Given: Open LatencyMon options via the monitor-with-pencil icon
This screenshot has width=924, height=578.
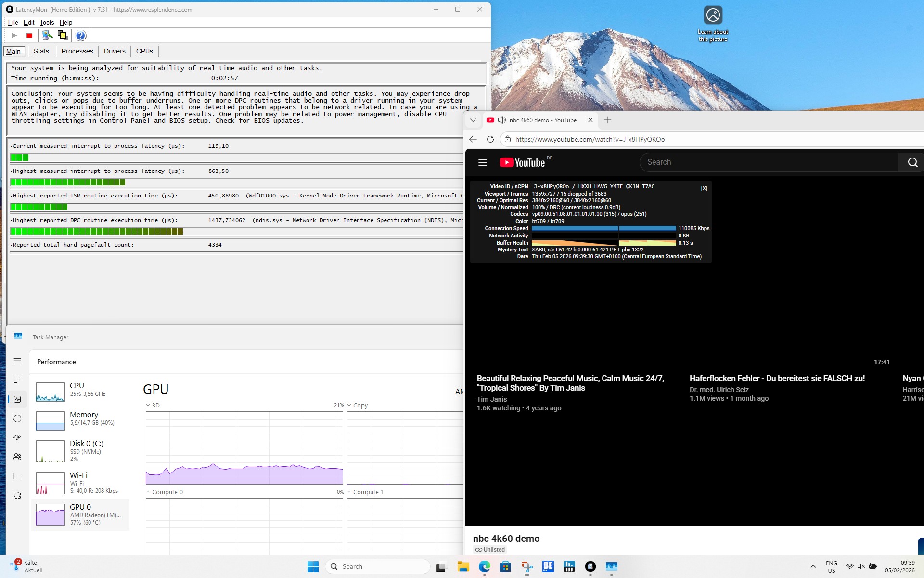Looking at the screenshot, I should click(47, 36).
